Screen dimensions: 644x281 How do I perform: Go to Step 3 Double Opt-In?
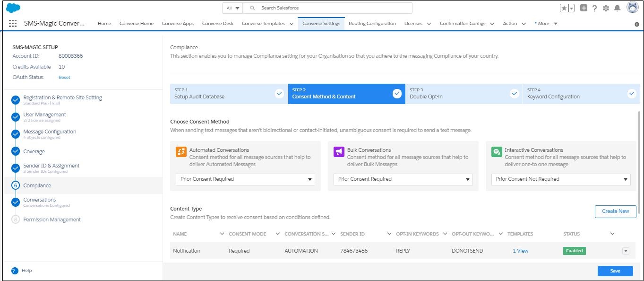464,94
